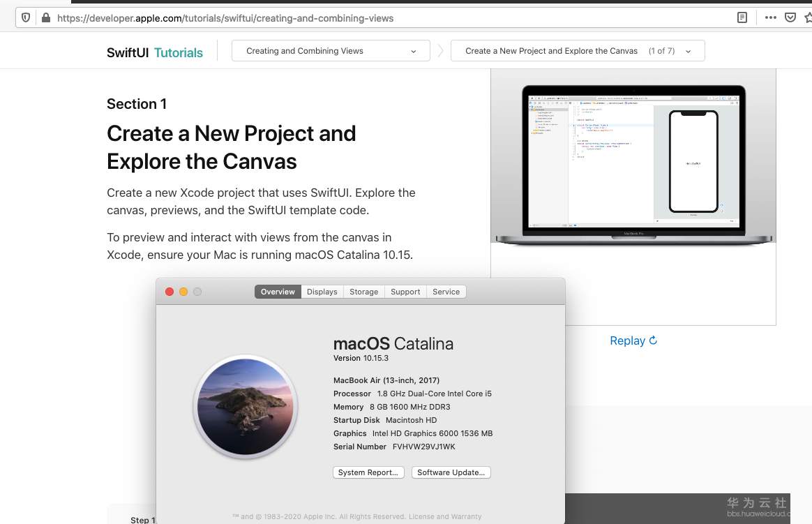
Task: Click the padlock site security icon
Action: 45,17
